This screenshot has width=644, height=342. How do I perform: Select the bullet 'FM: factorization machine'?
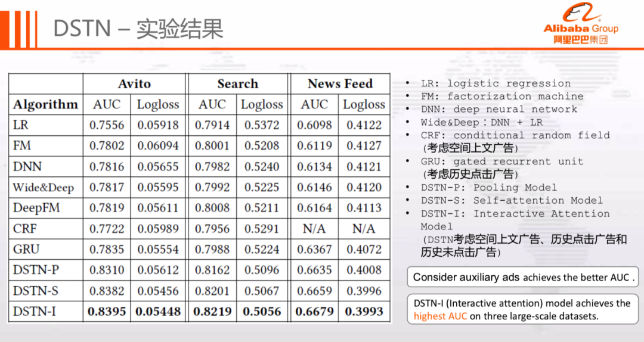pos(502,96)
